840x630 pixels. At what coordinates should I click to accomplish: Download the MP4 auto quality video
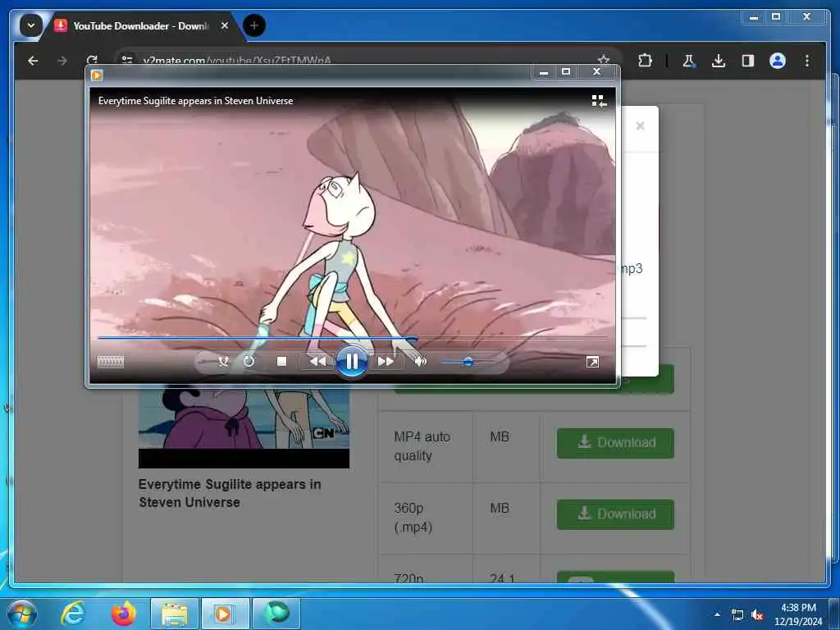coord(615,443)
